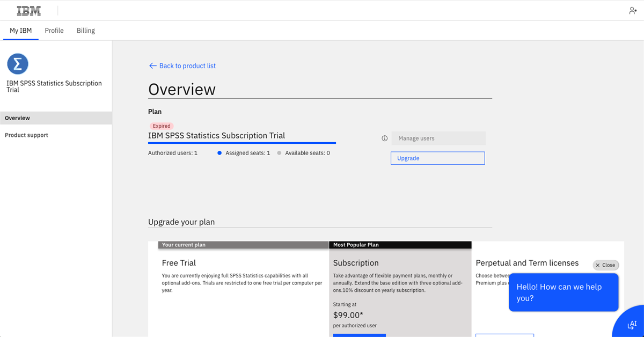Screen dimensions: 644x337
Task: Switch to the My IBM tab
Action: coord(21,31)
